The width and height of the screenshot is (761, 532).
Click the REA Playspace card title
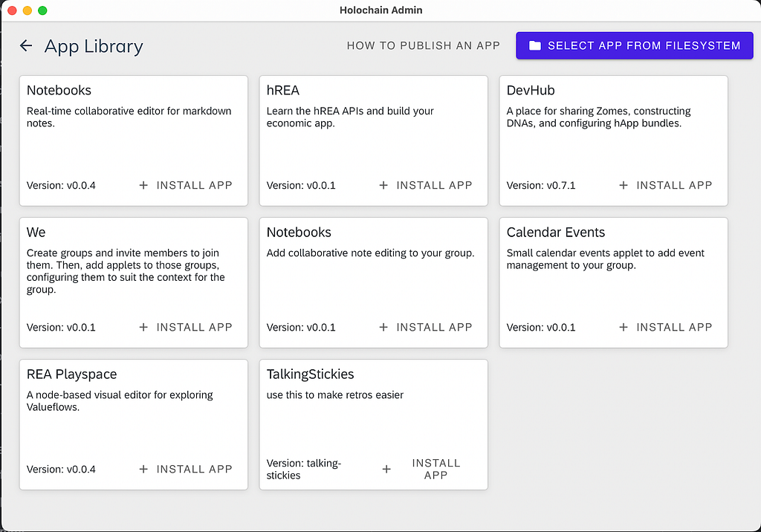point(71,374)
